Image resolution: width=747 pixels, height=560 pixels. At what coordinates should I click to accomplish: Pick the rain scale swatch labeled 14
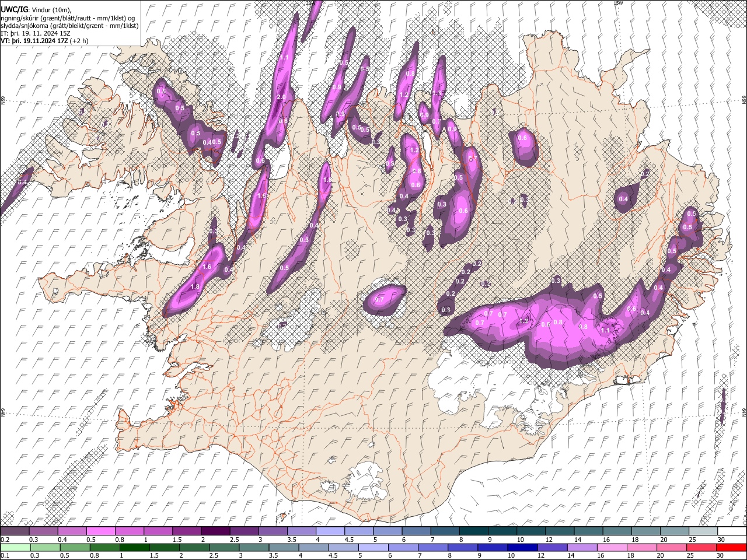tap(582, 547)
